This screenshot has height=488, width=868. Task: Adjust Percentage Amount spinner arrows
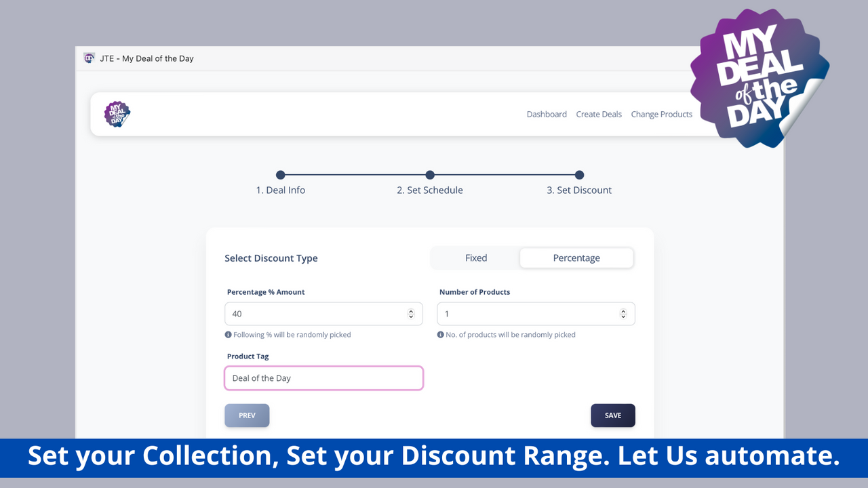(411, 314)
